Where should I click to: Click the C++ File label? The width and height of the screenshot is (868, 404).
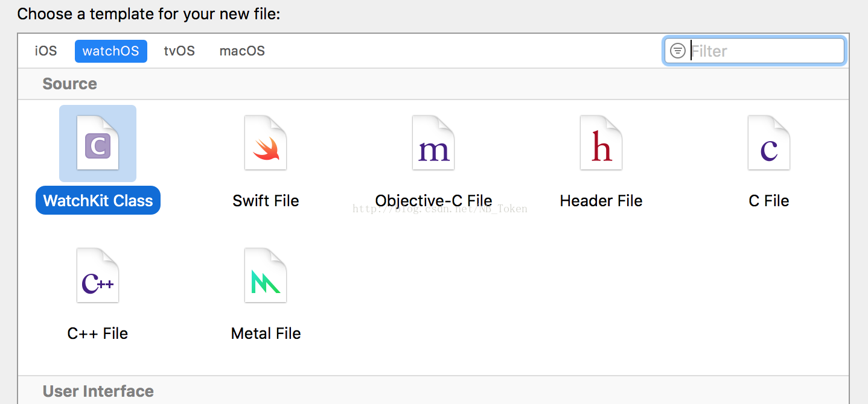[x=98, y=333]
